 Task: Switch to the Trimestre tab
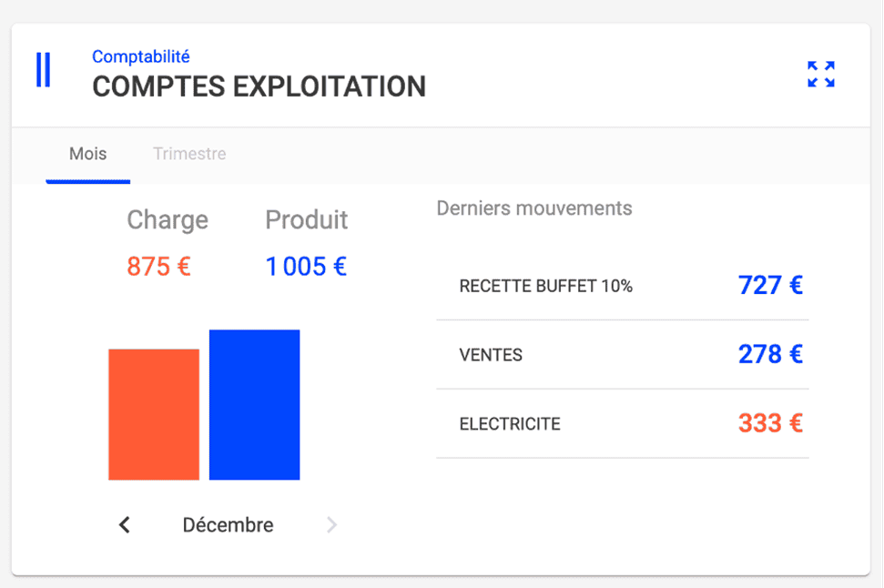click(189, 154)
